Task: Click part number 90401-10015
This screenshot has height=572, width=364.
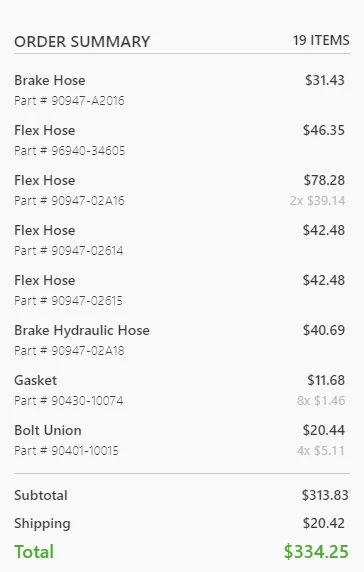Action: pos(66,450)
